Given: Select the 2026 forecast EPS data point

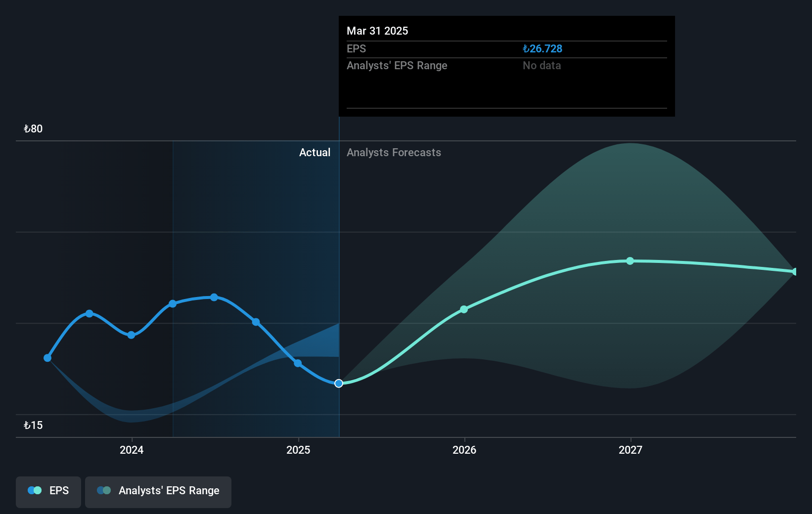Looking at the screenshot, I should (464, 309).
